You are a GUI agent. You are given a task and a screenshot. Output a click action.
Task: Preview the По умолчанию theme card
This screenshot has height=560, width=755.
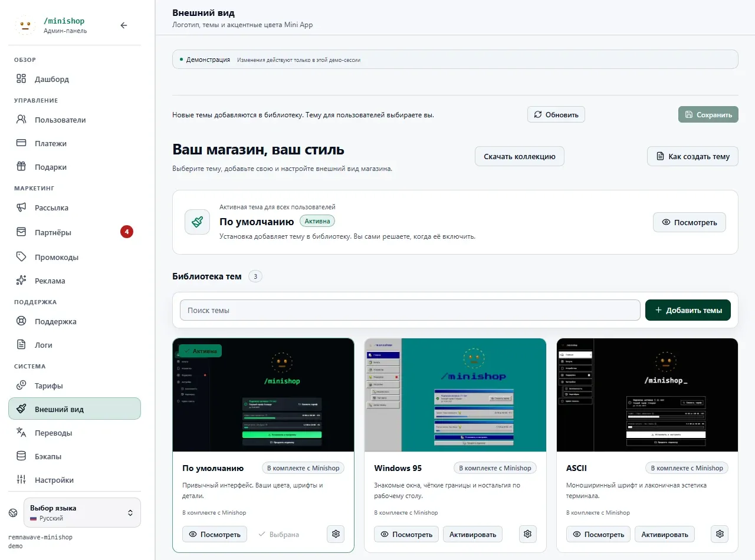pos(215,534)
